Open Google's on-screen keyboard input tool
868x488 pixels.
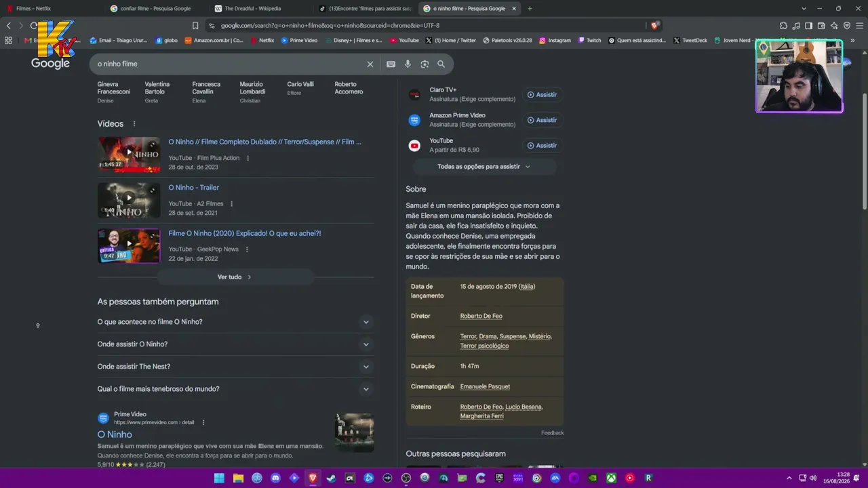[x=391, y=64]
